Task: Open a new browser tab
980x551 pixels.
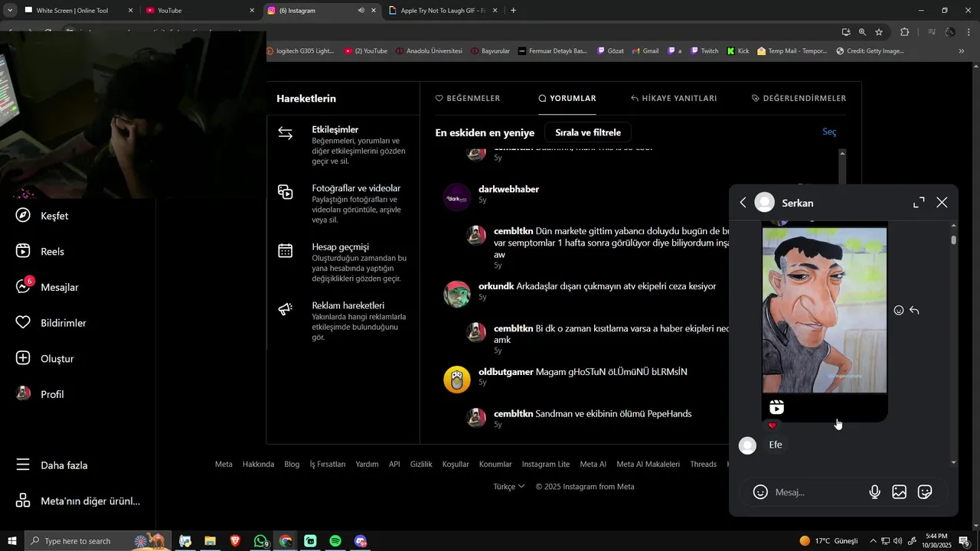Action: pyautogui.click(x=513, y=11)
